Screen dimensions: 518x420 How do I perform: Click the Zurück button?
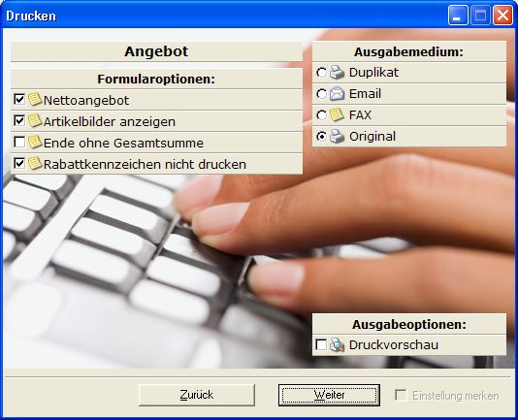(x=197, y=395)
